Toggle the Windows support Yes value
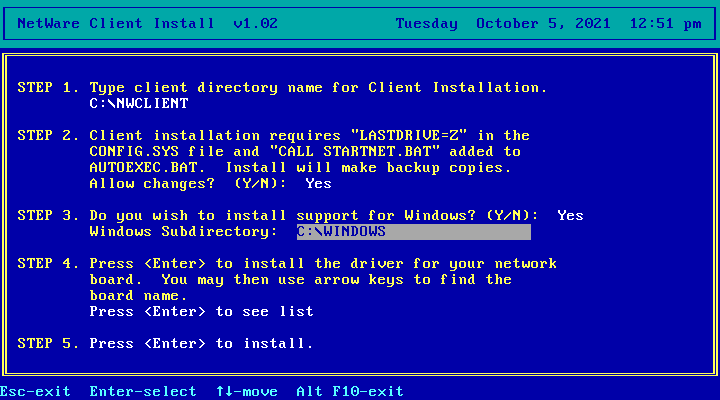The image size is (720, 400). [x=570, y=216]
